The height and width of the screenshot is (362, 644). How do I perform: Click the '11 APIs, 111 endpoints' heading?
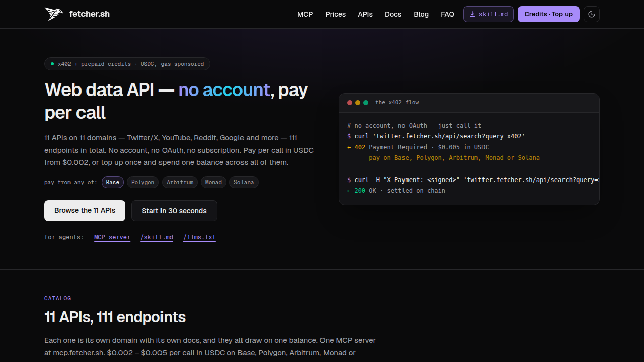pyautogui.click(x=115, y=317)
